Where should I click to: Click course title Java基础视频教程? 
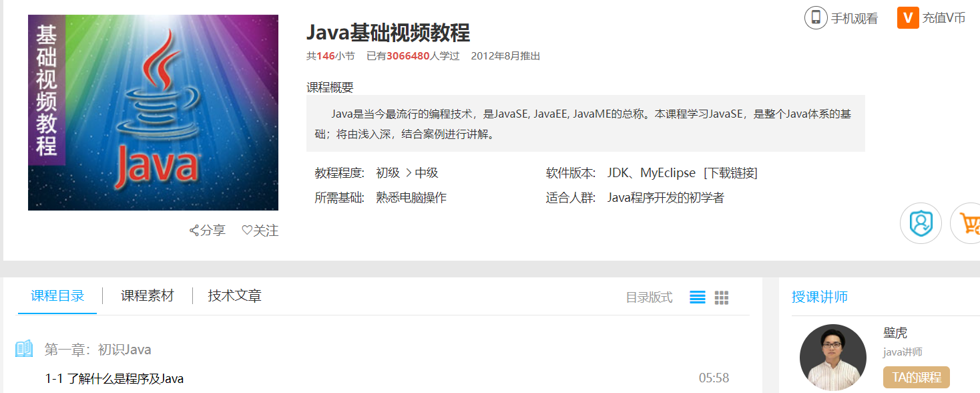tap(388, 32)
